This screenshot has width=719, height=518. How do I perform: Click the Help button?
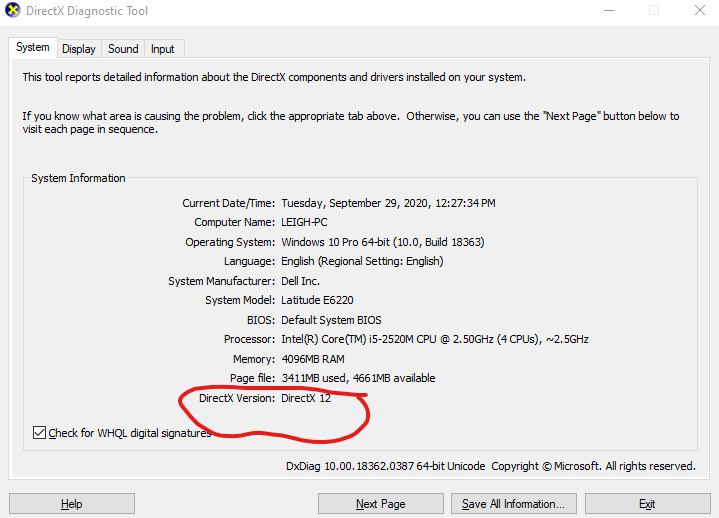point(71,504)
